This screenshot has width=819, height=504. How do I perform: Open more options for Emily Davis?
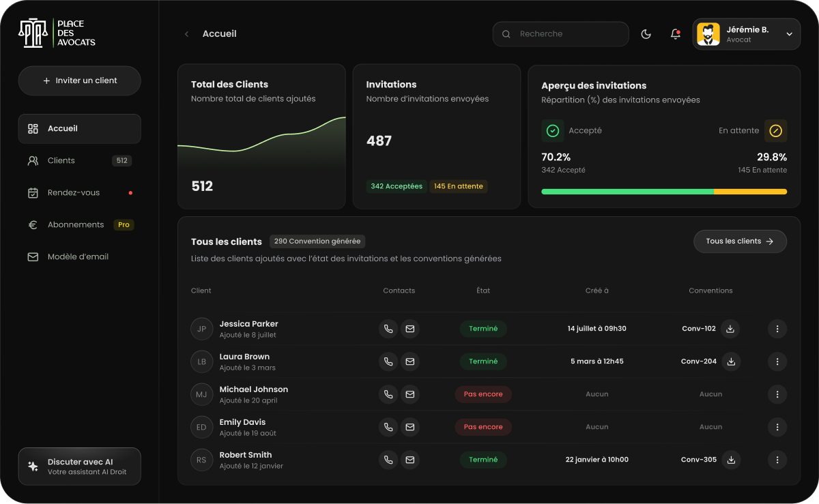(x=777, y=427)
